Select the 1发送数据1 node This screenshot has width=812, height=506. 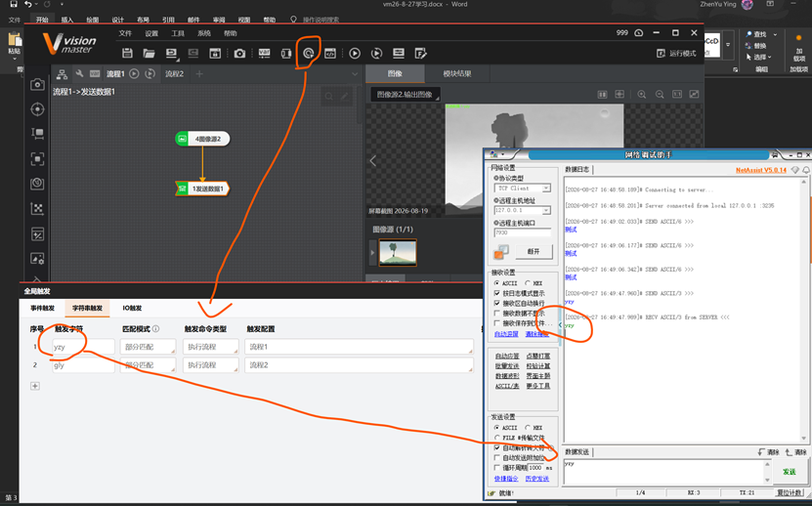(202, 189)
